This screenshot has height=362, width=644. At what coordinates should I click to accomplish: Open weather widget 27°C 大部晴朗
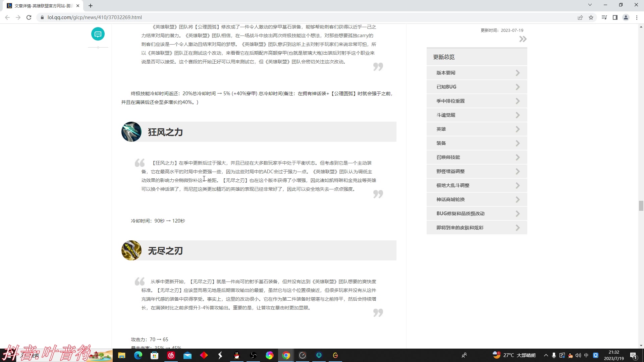point(514,355)
